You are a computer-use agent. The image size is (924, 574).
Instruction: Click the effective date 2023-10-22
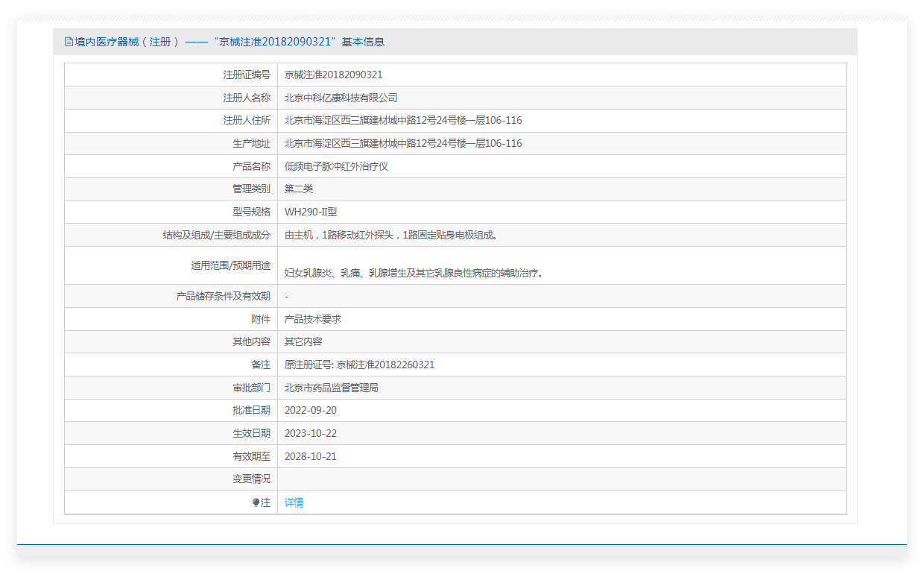pos(311,433)
